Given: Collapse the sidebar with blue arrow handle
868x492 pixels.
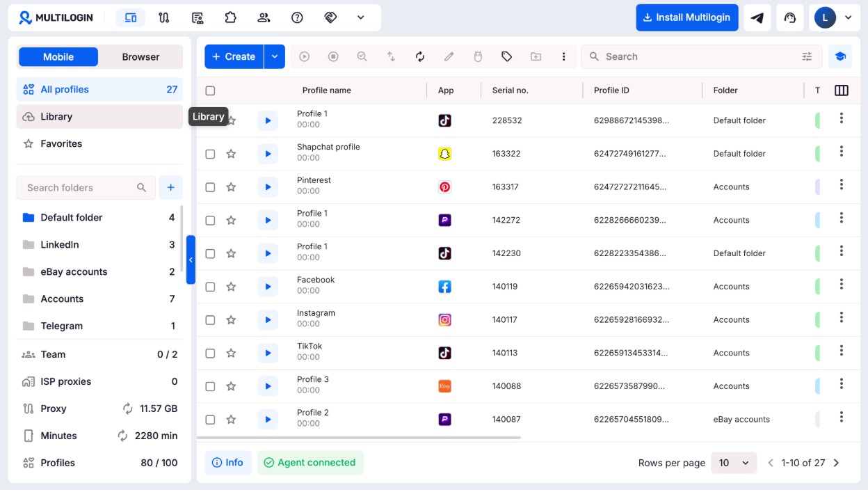Looking at the screenshot, I should pyautogui.click(x=191, y=260).
